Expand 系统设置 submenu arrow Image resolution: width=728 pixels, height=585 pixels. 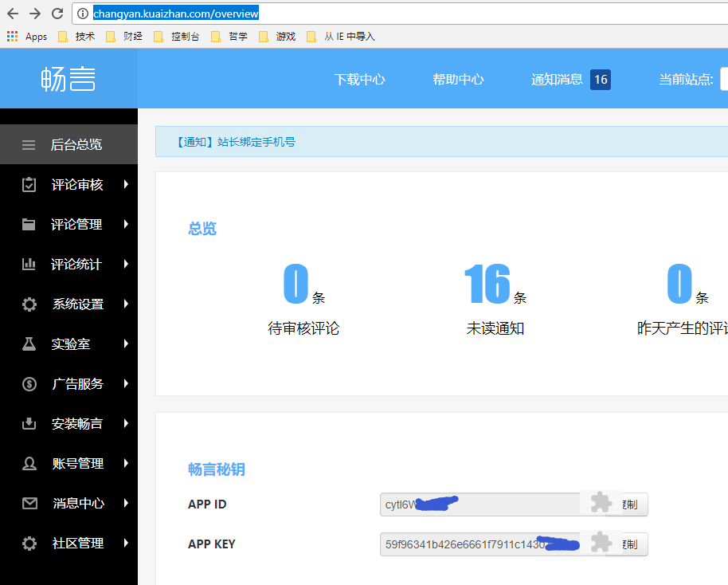126,304
